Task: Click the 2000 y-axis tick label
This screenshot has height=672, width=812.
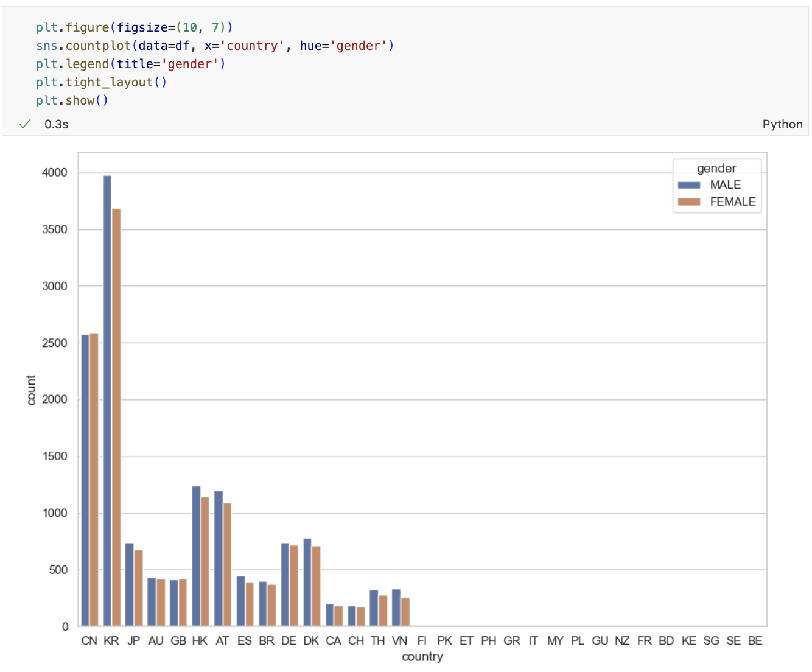Action: click(55, 399)
